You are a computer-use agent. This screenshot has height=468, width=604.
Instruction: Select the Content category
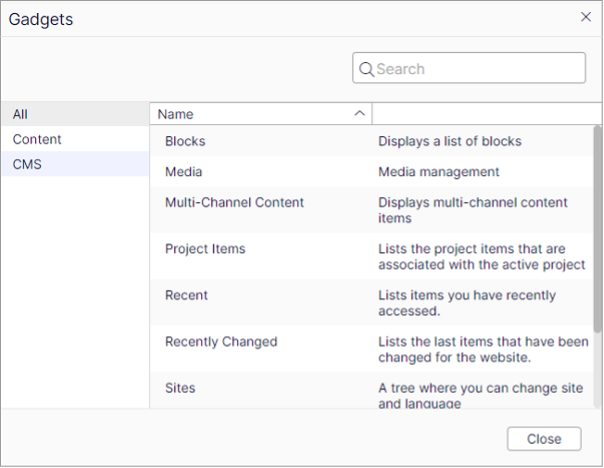point(37,139)
